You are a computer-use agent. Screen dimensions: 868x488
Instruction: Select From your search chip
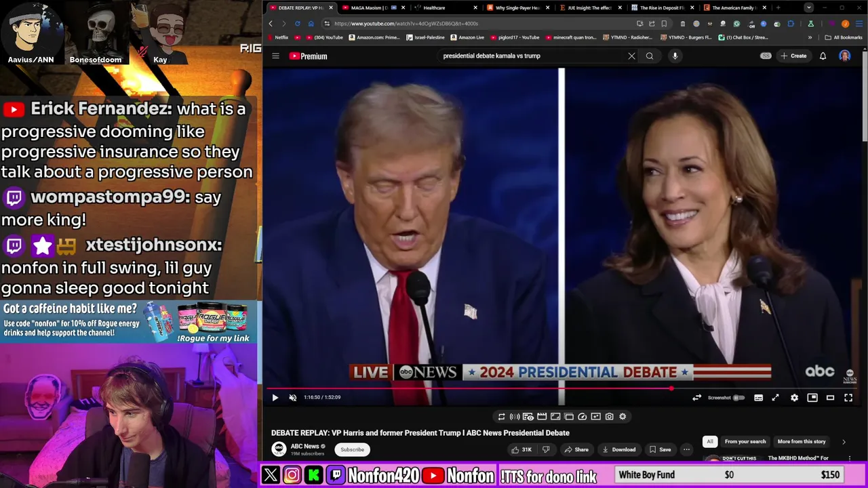pyautogui.click(x=745, y=442)
